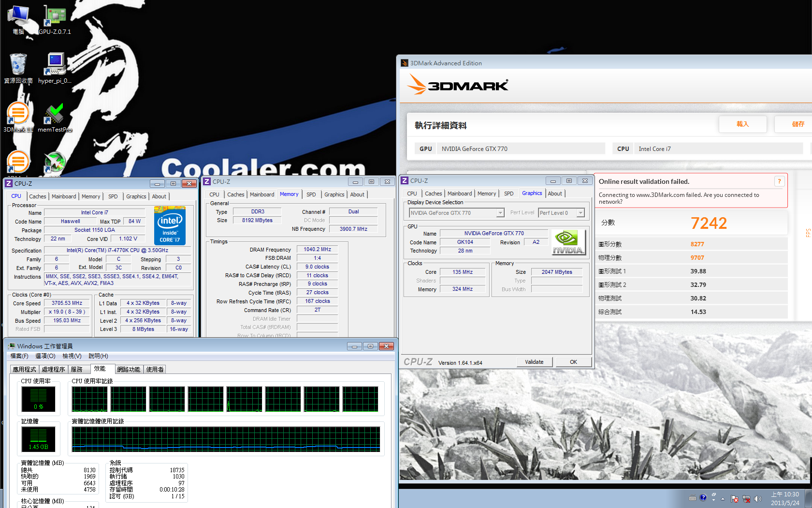Click the Intel Core i7 inside logo
This screenshot has width=812, height=508.
point(170,225)
